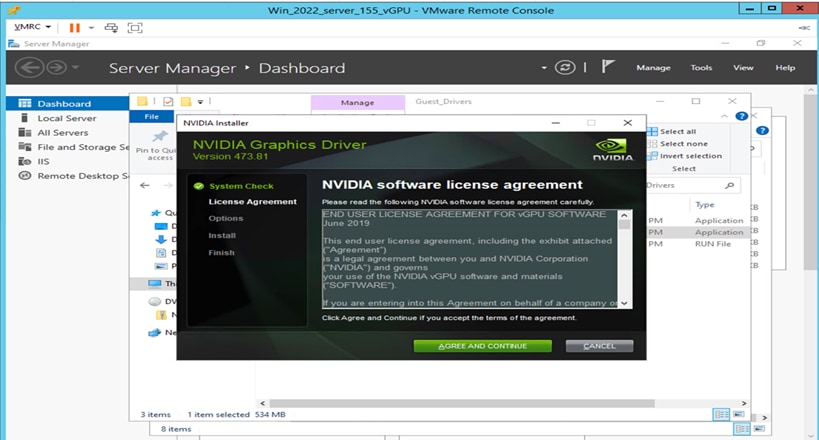Click Invert selection in Explorer ribbon
Screen dimensions: 819x440
(x=685, y=156)
